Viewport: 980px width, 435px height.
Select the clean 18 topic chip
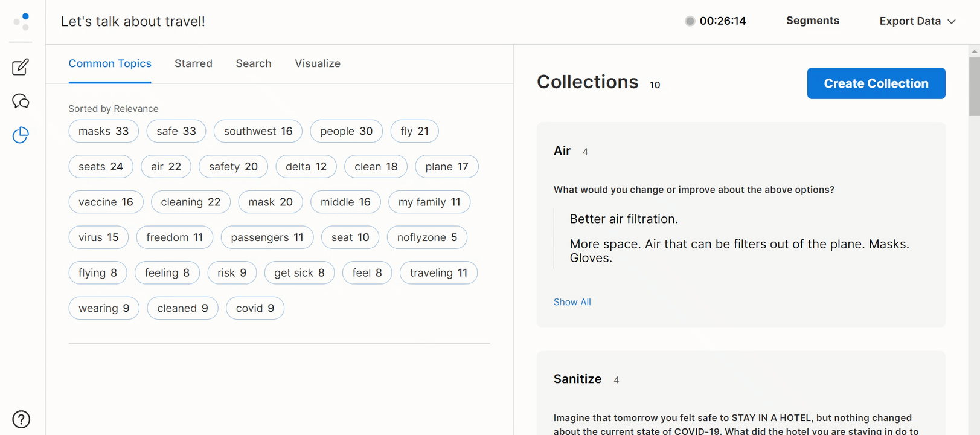376,167
